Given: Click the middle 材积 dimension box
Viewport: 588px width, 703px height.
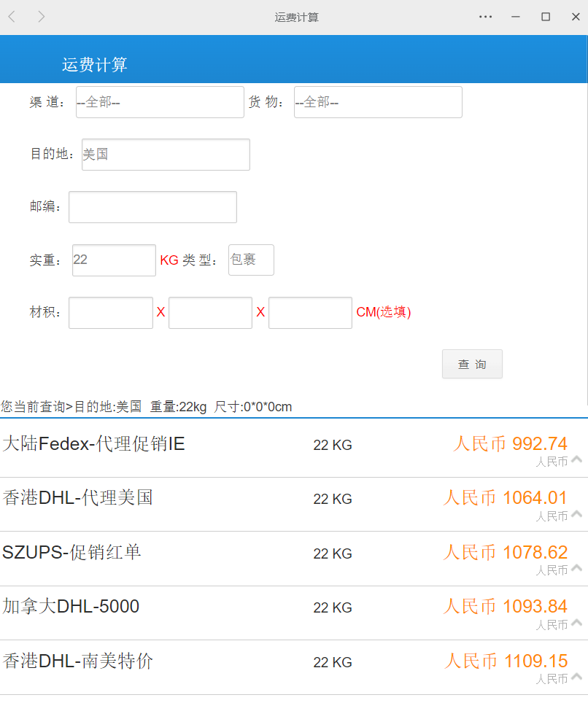Looking at the screenshot, I should coord(210,313).
